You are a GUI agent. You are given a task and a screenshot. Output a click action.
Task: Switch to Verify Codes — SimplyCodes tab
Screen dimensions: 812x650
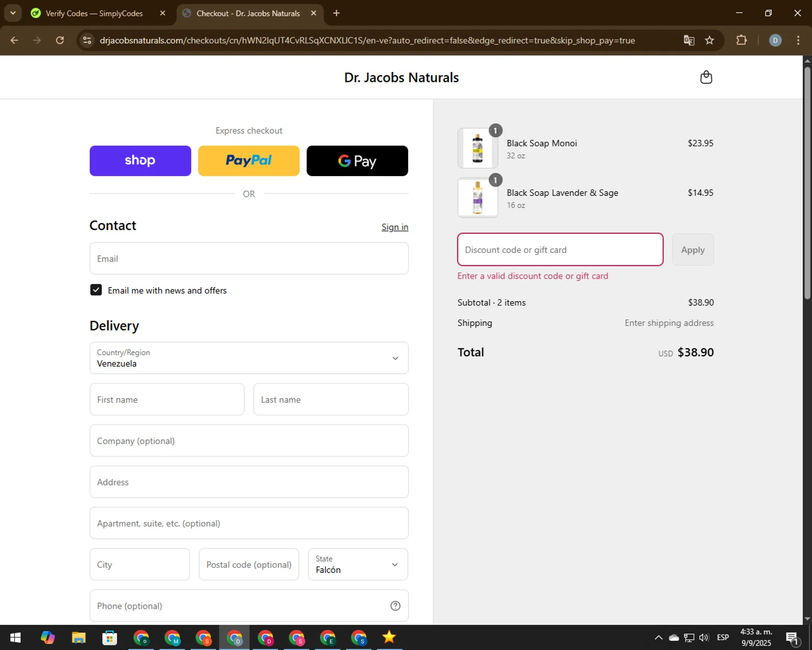[x=94, y=13]
